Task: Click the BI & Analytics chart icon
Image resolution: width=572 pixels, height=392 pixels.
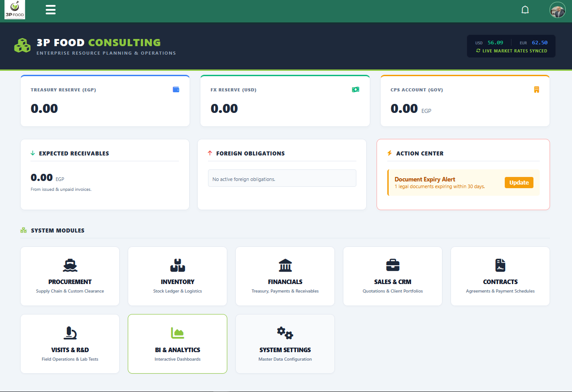Action: (178, 333)
